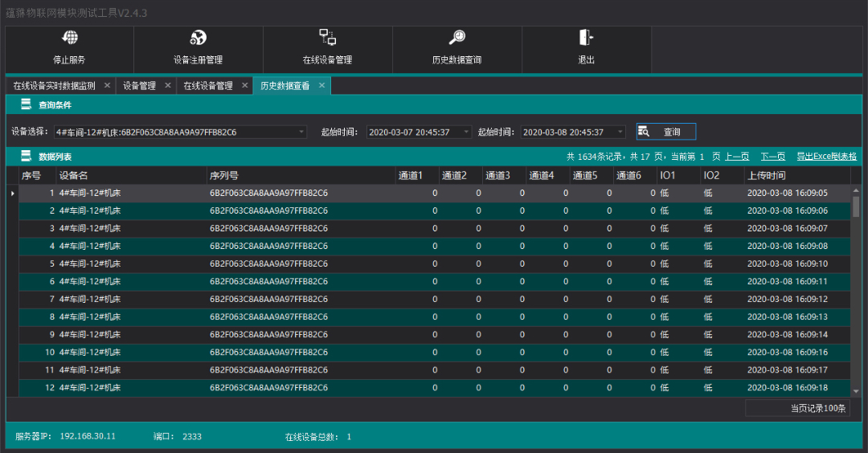Export the table to Excel
Viewport: 868px width, 453px height.
point(825,157)
